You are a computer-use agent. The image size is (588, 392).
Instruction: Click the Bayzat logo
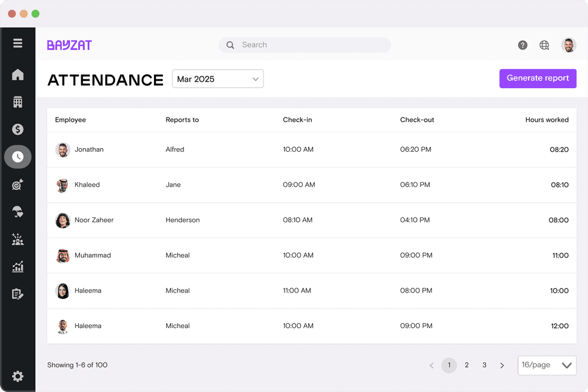tap(69, 45)
